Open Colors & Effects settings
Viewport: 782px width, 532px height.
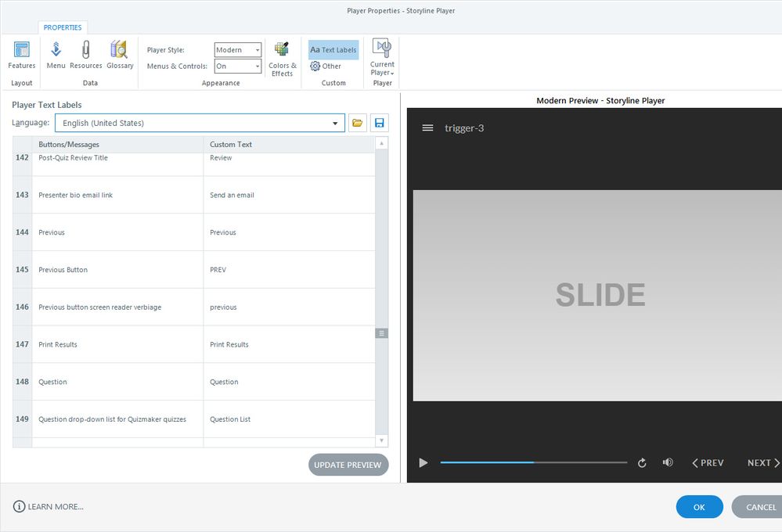click(x=282, y=59)
